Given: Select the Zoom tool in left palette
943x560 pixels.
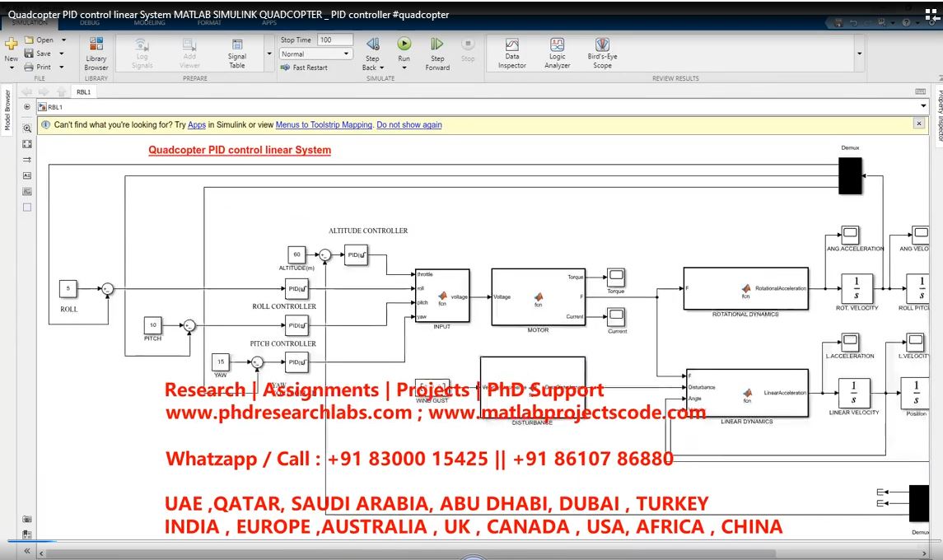Looking at the screenshot, I should [x=27, y=128].
